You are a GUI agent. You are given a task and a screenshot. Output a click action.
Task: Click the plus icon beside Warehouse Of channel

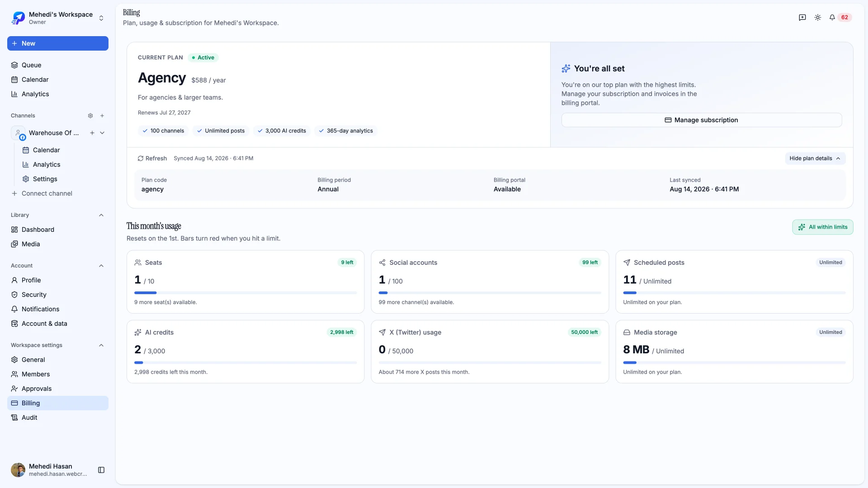pyautogui.click(x=92, y=133)
